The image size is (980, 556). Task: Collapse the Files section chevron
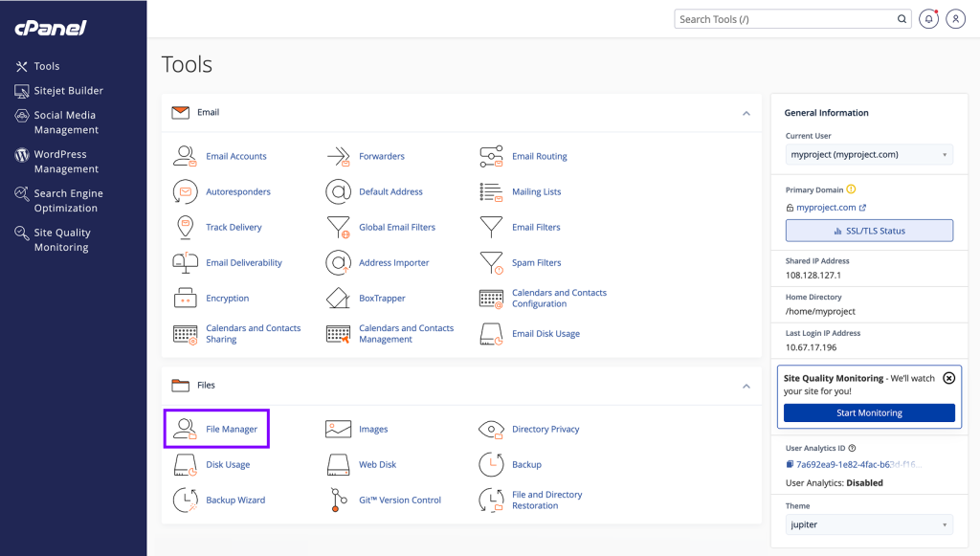point(747,386)
